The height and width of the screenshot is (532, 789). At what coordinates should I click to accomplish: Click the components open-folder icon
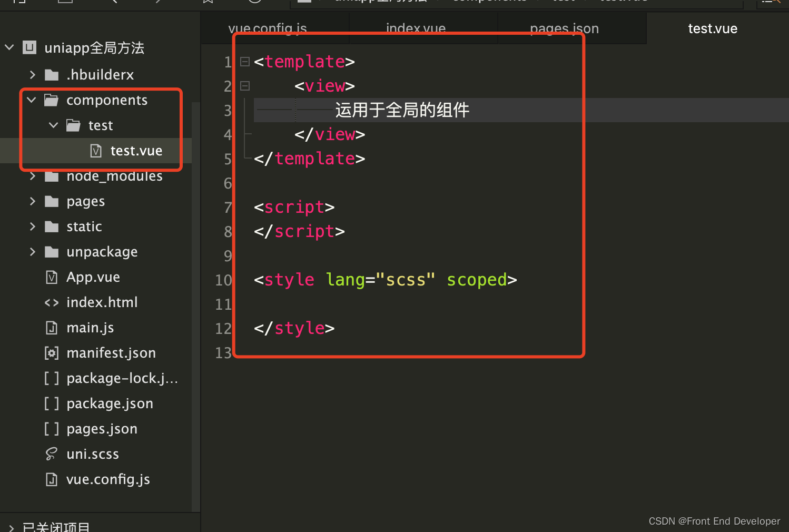[x=51, y=100]
